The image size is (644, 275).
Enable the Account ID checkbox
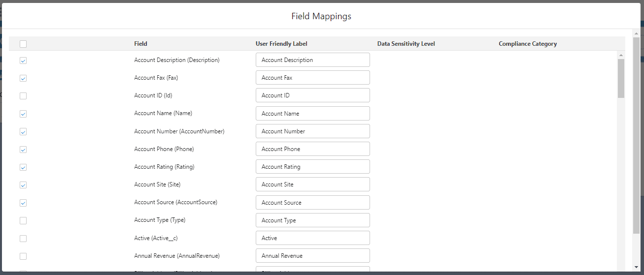[x=23, y=96]
